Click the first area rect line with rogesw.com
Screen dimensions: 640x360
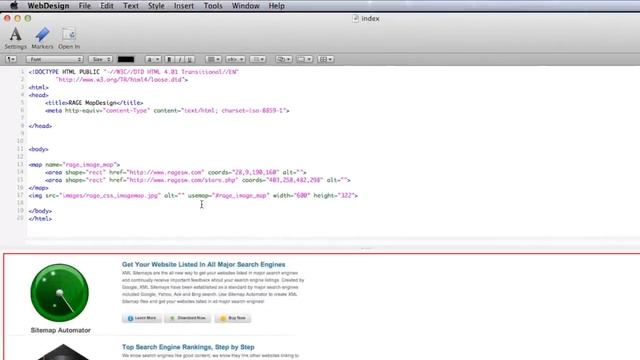[176, 173]
